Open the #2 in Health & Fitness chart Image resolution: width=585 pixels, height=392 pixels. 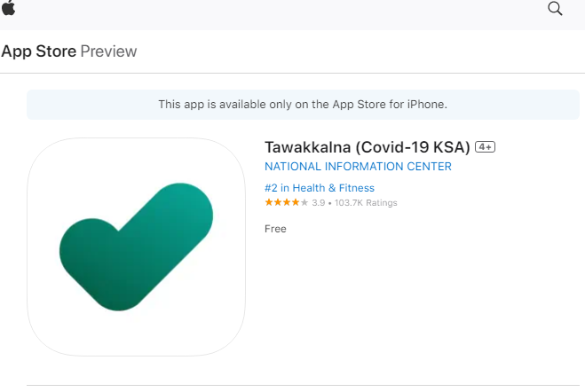coord(320,188)
